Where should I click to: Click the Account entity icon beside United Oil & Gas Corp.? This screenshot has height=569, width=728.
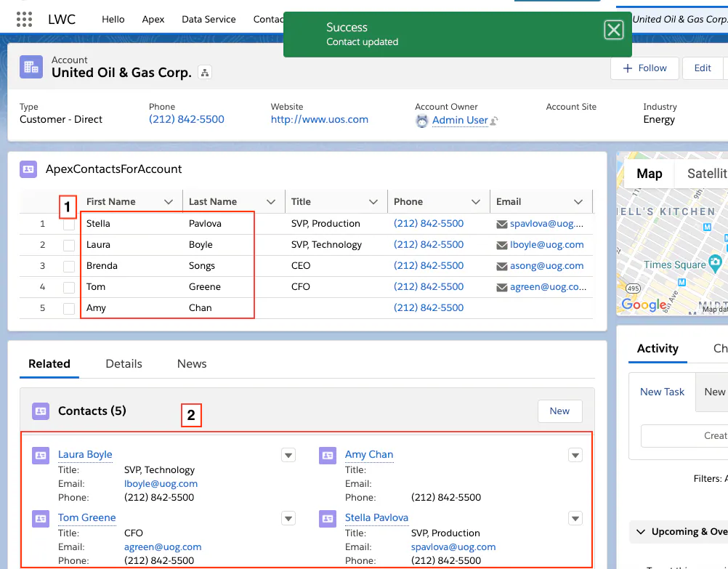click(x=30, y=66)
